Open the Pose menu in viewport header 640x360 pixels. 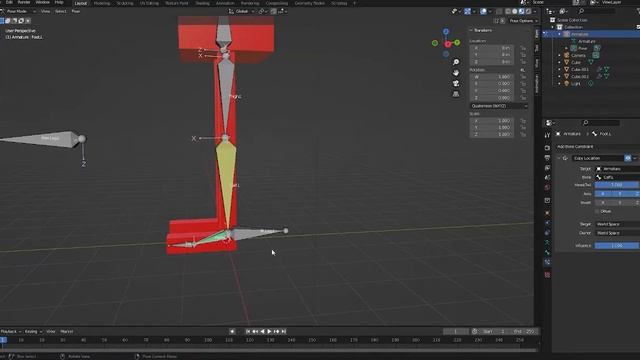point(76,11)
